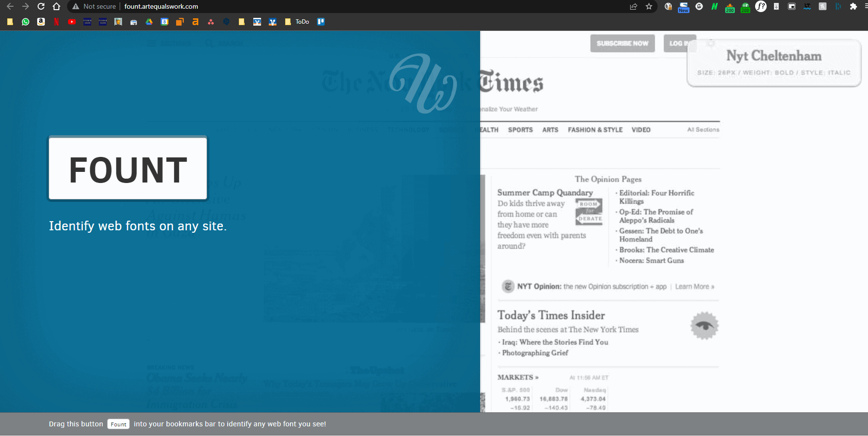
Task: Click the grey h extension icon
Action: (x=823, y=6)
